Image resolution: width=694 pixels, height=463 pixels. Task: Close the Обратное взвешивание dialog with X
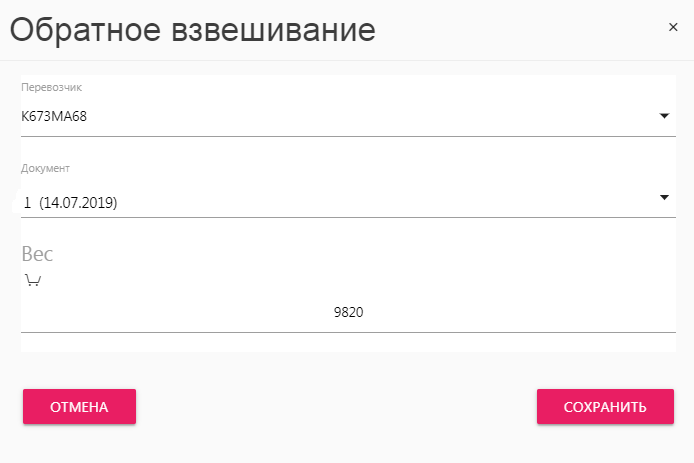pyautogui.click(x=673, y=27)
